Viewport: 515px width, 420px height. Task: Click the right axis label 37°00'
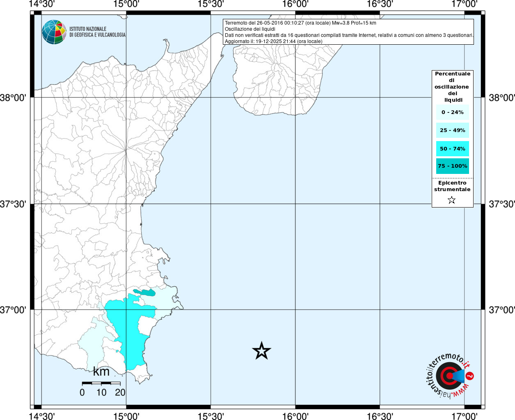click(x=502, y=310)
